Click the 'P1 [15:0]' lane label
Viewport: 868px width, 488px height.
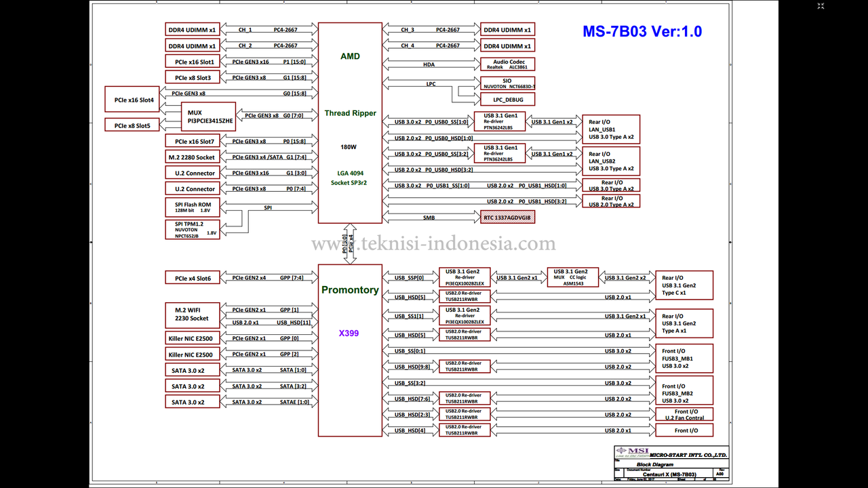(x=294, y=62)
